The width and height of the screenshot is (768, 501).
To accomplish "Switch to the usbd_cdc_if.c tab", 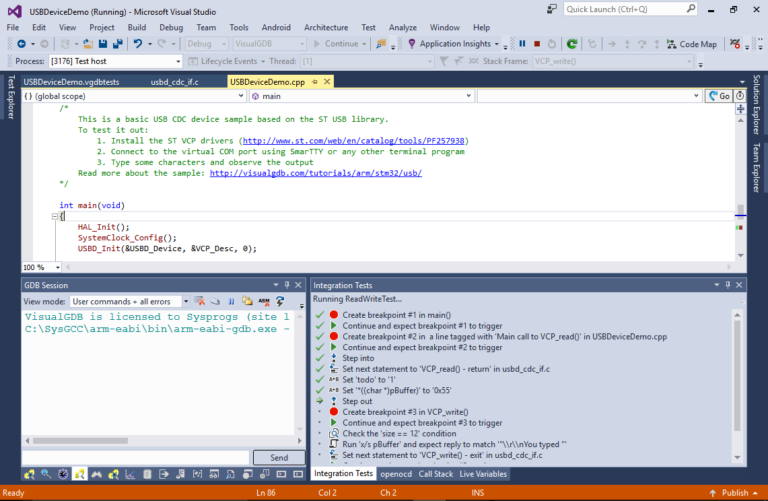I will pyautogui.click(x=174, y=81).
